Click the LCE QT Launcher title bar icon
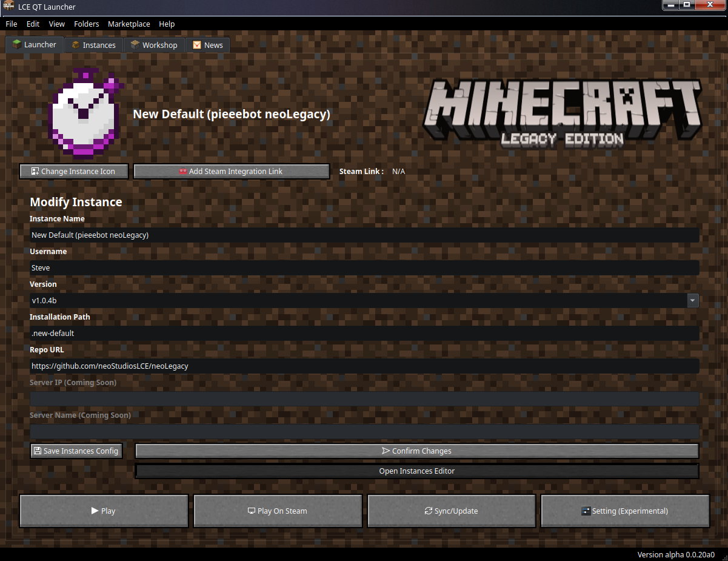This screenshot has height=561, width=728. point(8,6)
